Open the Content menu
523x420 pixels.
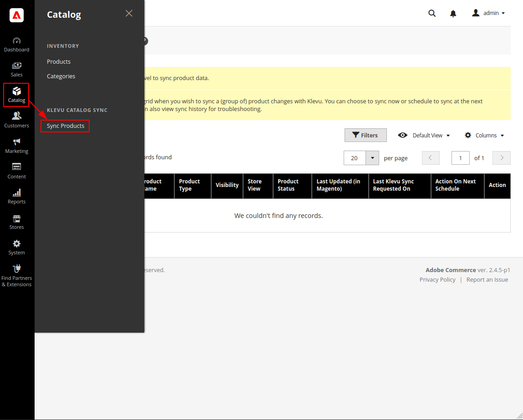pos(17,172)
